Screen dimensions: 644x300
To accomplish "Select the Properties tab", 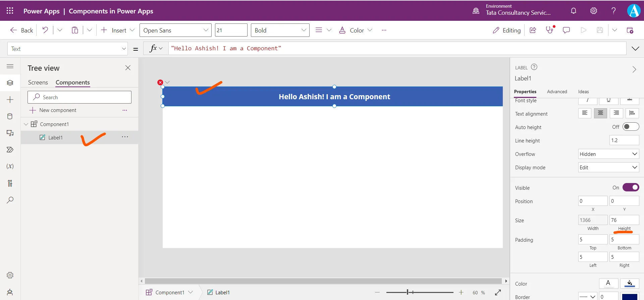I will pyautogui.click(x=525, y=92).
